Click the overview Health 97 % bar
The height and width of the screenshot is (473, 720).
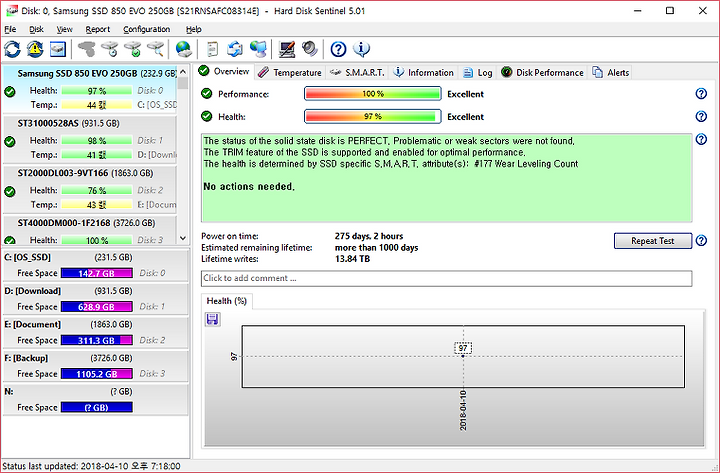pos(372,116)
